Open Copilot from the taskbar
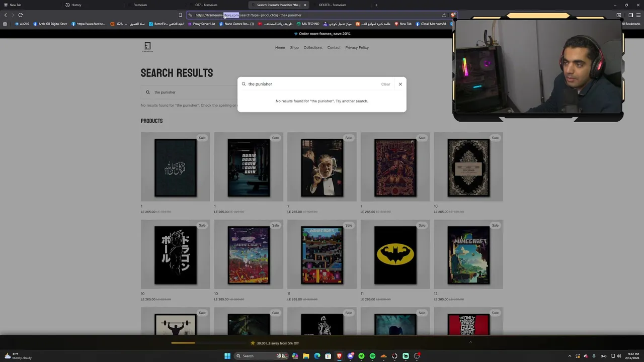The height and width of the screenshot is (362, 644). (x=295, y=356)
